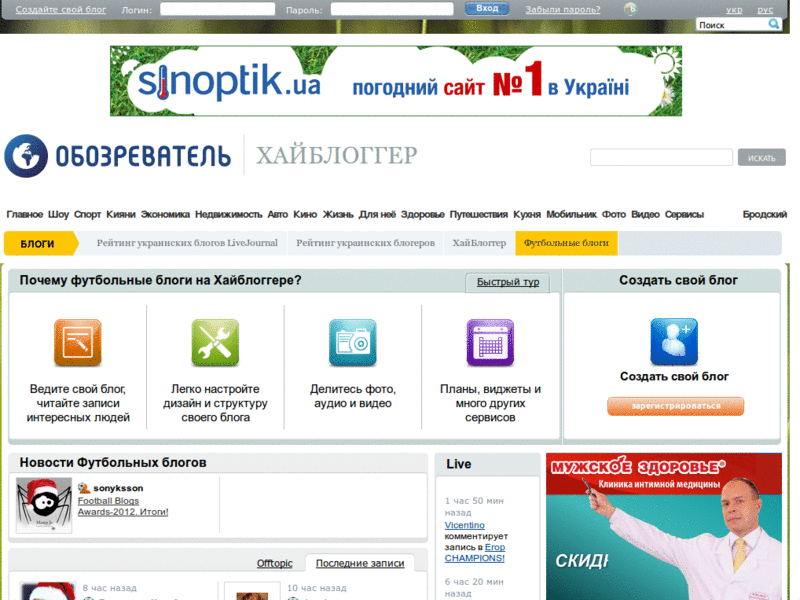
Task: Open the men's health clinic advertisement
Action: 664,527
